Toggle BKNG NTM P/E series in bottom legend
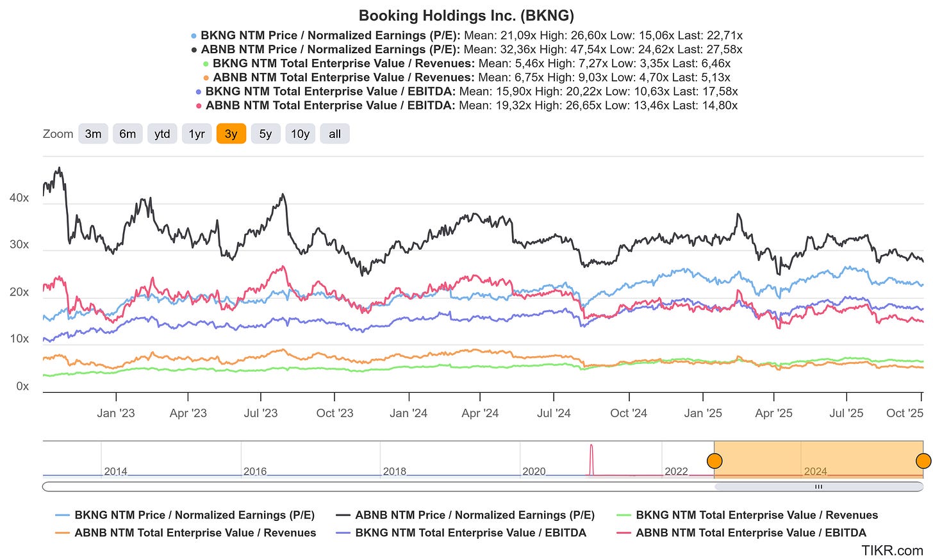This screenshot has height=560, width=933. (185, 515)
